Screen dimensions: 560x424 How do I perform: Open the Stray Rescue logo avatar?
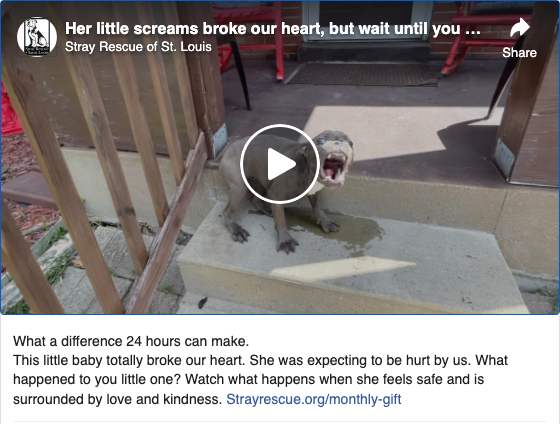pyautogui.click(x=37, y=37)
